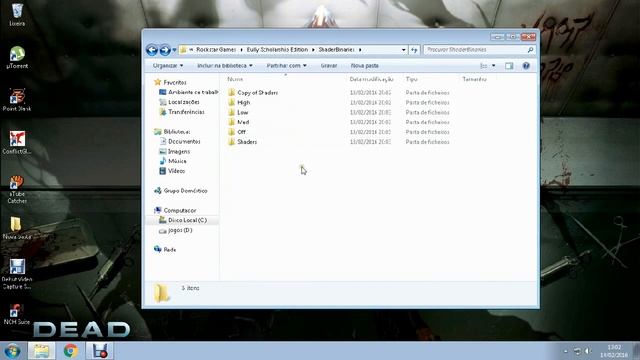
Task: Open the Organizar menu
Action: point(168,66)
